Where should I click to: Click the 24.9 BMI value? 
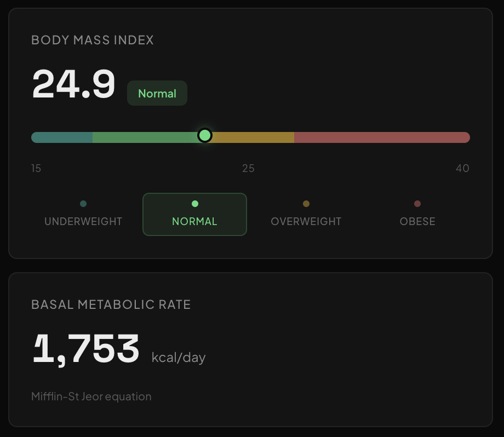tap(74, 84)
